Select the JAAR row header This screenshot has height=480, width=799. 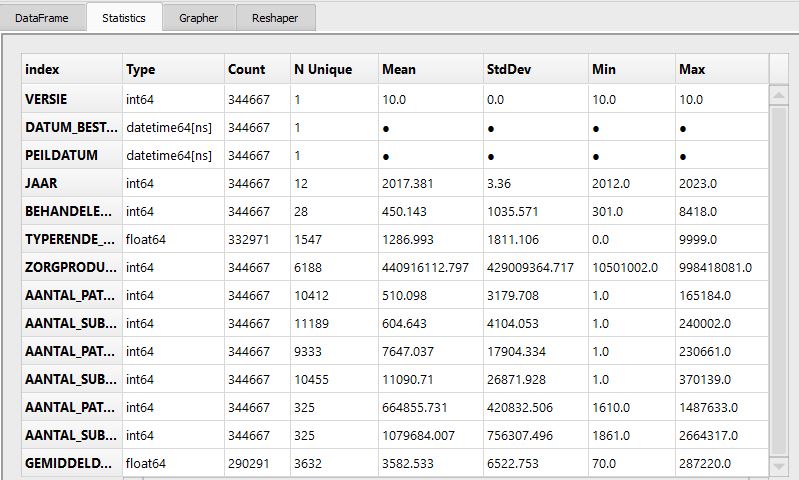point(72,183)
